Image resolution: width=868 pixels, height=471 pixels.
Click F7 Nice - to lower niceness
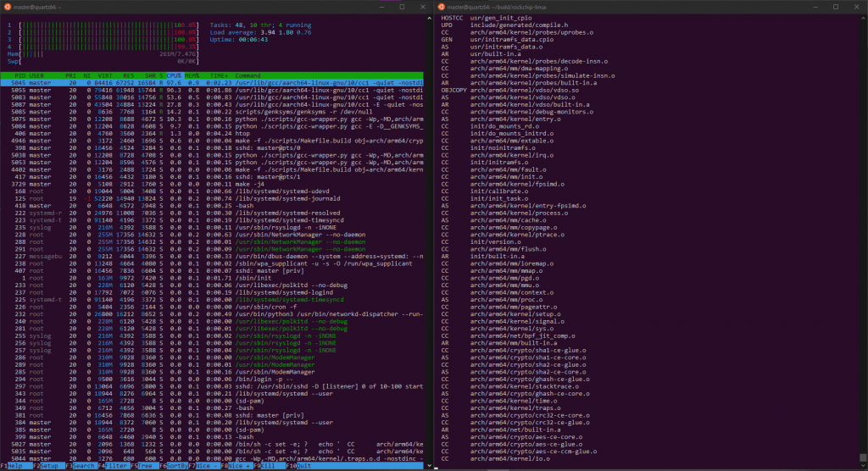click(x=210, y=466)
